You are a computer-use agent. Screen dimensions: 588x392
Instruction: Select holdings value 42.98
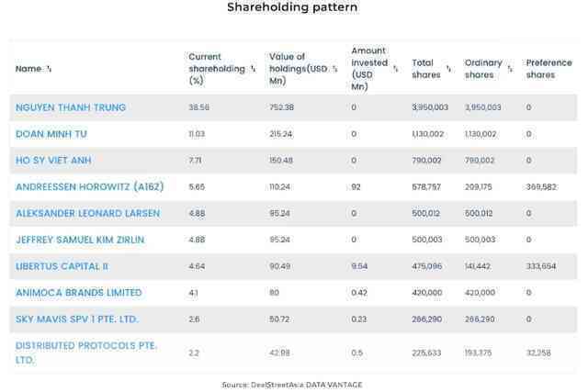[x=279, y=353]
